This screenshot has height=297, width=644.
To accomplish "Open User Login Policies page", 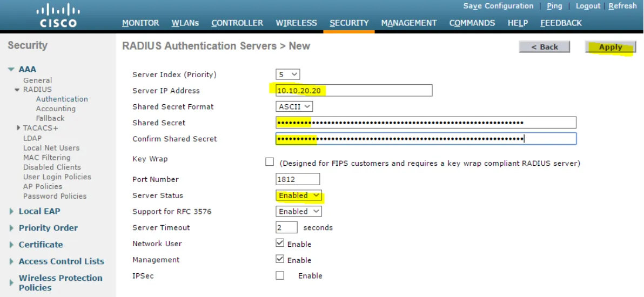I will (x=57, y=177).
